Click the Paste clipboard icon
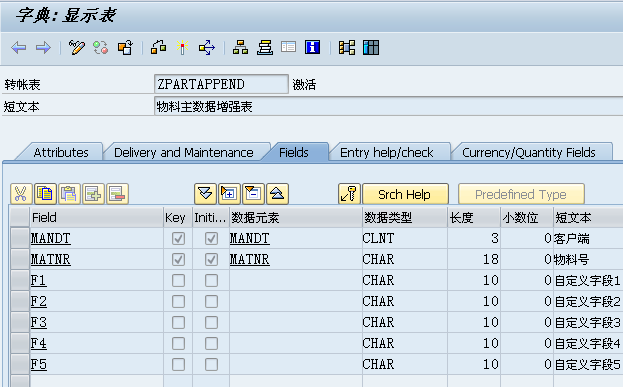The width and height of the screenshot is (623, 387). 69,194
